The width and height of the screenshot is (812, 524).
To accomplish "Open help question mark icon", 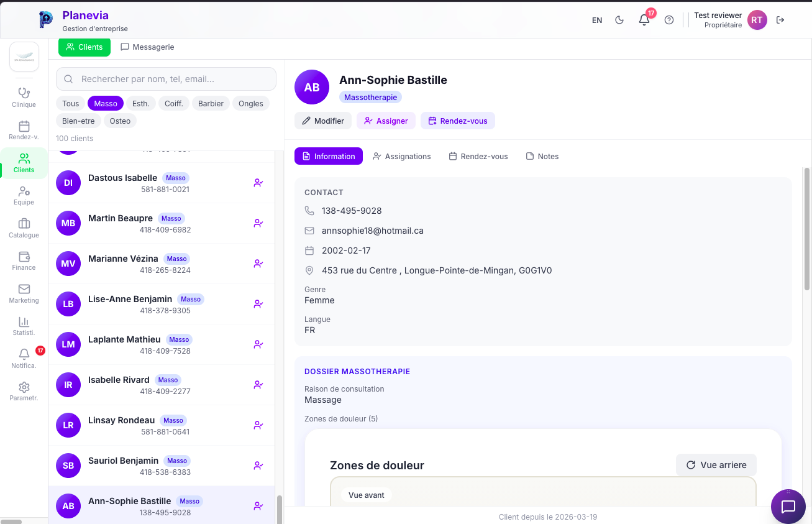I will [669, 20].
